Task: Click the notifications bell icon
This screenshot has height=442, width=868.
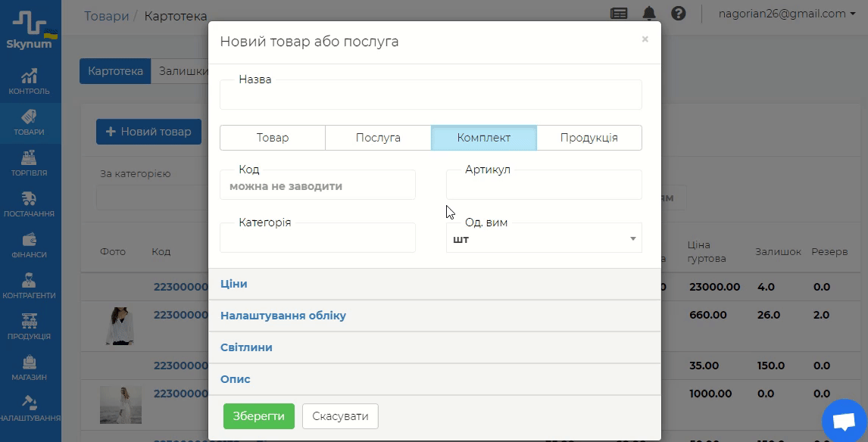Action: [649, 14]
